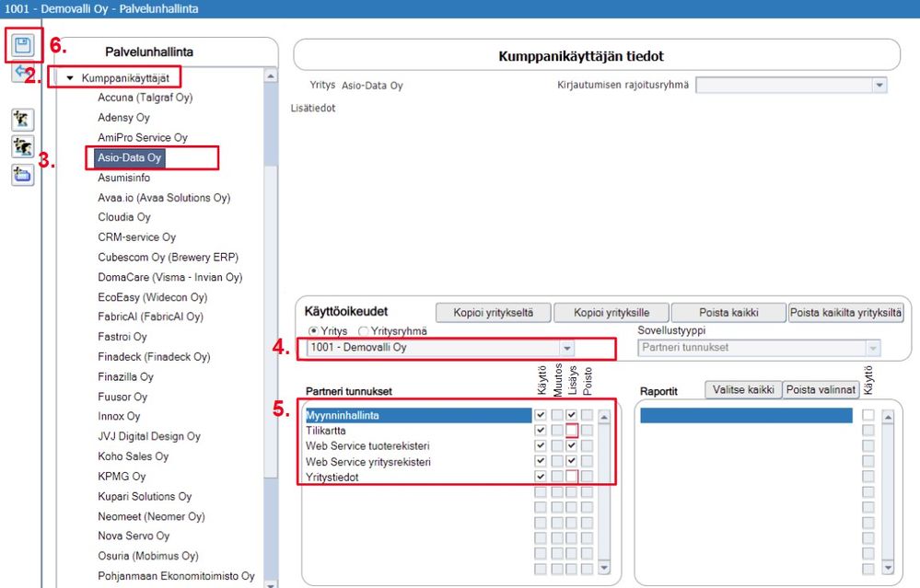The image size is (920, 588).
Task: Select Tilikartta row in Partneri tunnukset
Action: coord(418,431)
